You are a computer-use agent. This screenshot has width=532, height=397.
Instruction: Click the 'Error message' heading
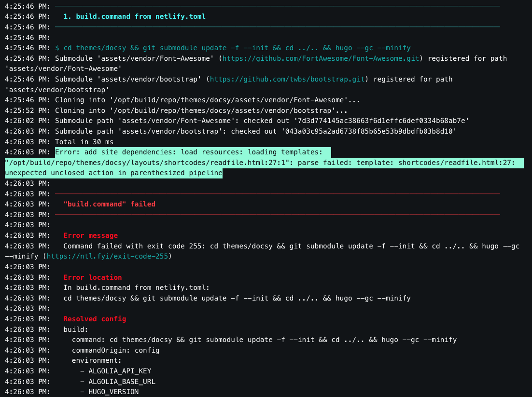(91, 235)
